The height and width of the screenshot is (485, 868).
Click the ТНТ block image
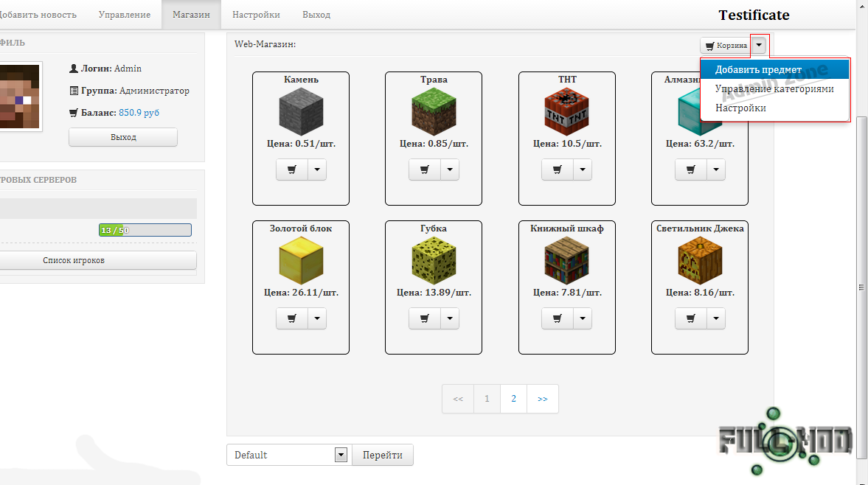tap(567, 112)
